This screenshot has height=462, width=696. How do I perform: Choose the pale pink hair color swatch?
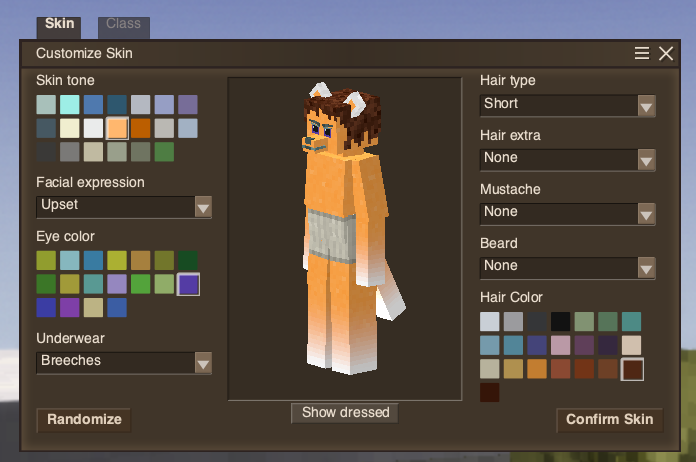[x=560, y=345]
